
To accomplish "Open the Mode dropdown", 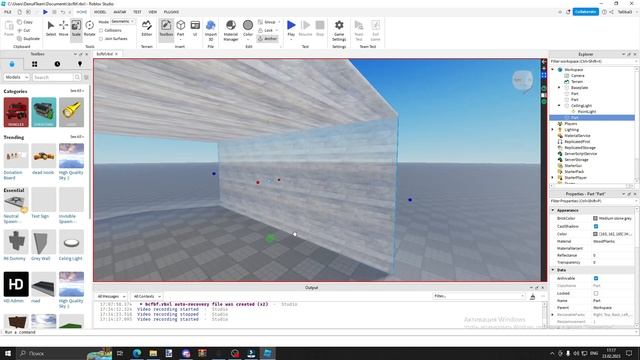I will [122, 21].
